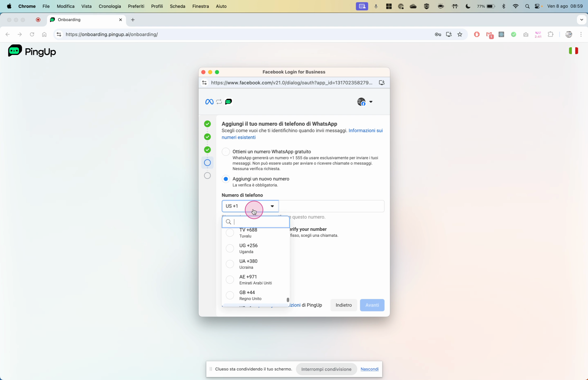The height and width of the screenshot is (380, 588).
Task: Click the country list scrollbar thumb
Action: [288, 300]
